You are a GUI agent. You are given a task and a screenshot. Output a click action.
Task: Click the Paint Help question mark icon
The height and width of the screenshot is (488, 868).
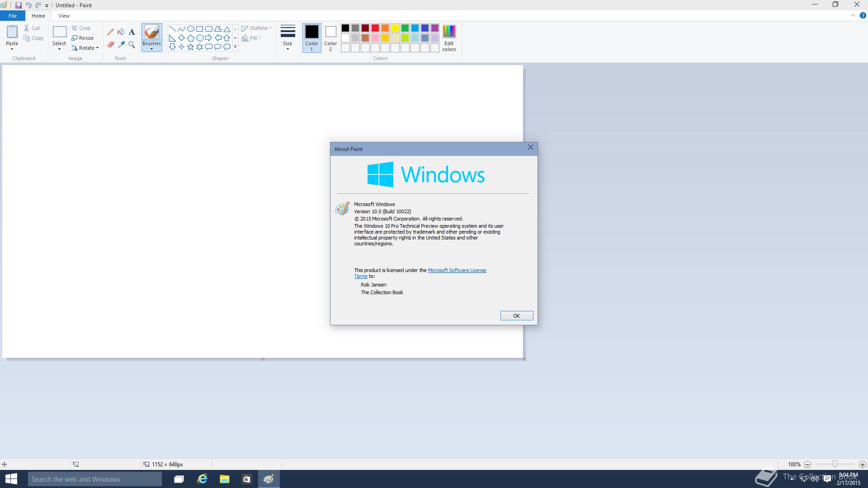[x=863, y=15]
